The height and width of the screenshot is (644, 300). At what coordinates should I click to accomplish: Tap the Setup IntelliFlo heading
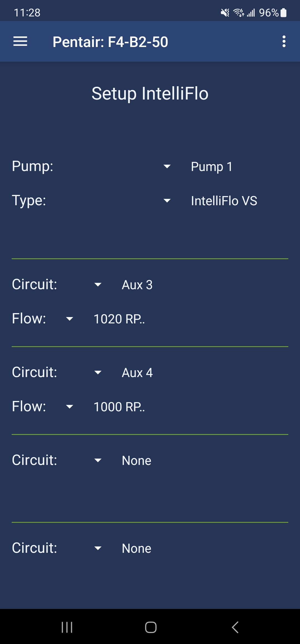click(x=150, y=93)
